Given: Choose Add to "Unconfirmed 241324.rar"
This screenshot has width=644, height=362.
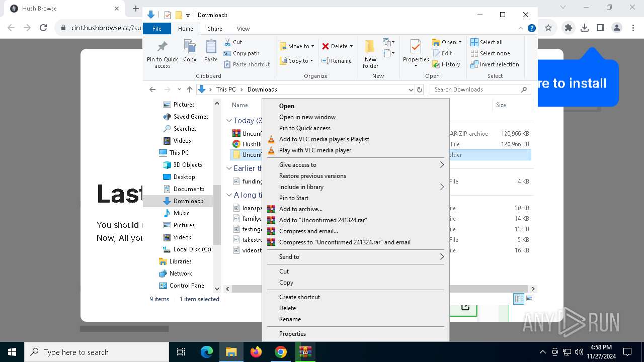Looking at the screenshot, I should (x=355, y=220).
